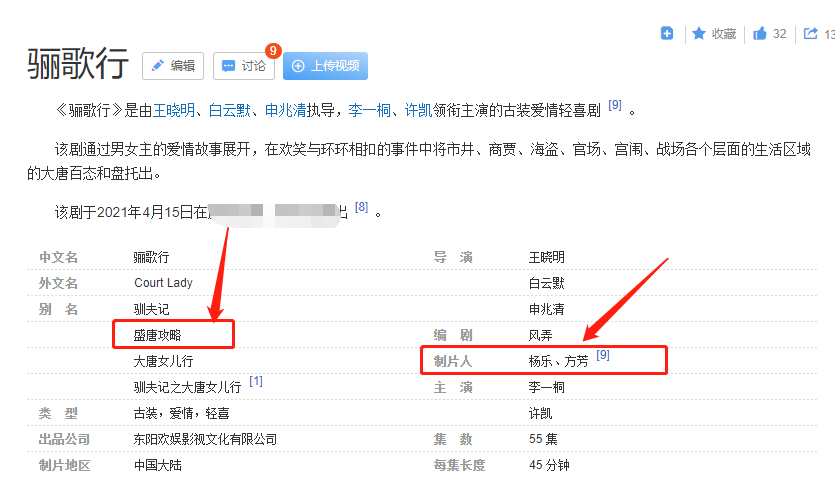Click the like count 32

(780, 34)
